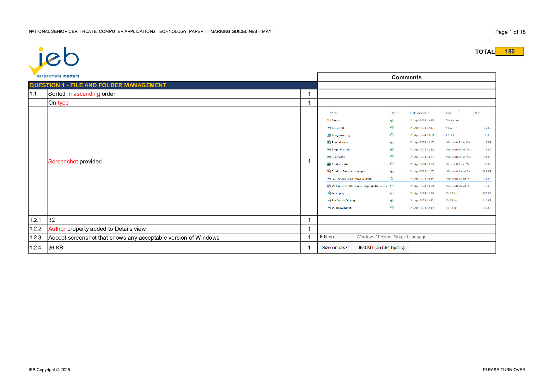
Task: Click the green status check for Logo.png
Action: [392, 193]
